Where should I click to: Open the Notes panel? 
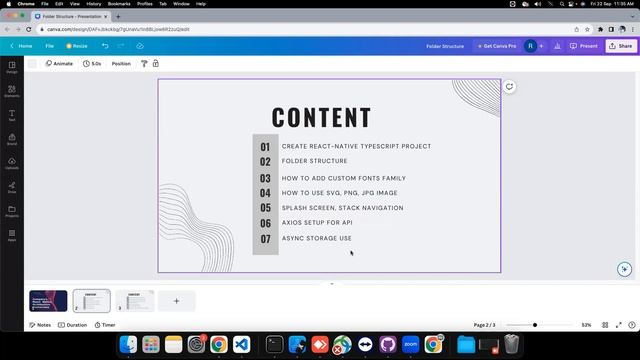(x=40, y=325)
